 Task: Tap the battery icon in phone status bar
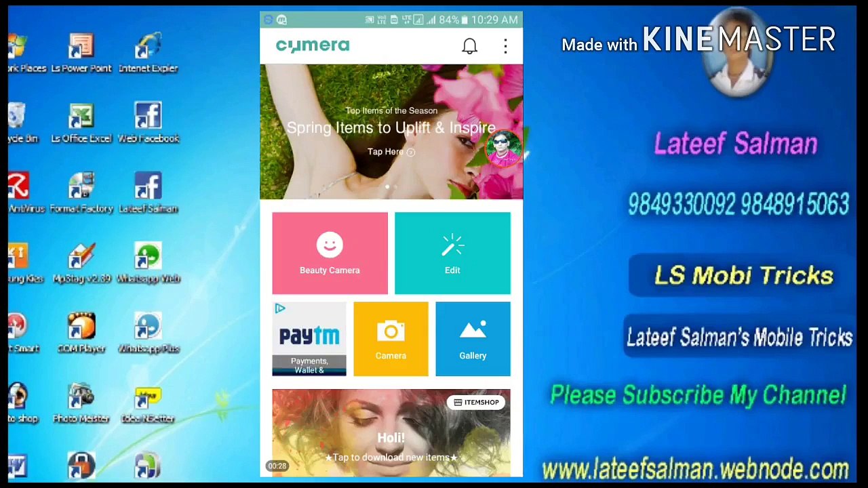[465, 20]
